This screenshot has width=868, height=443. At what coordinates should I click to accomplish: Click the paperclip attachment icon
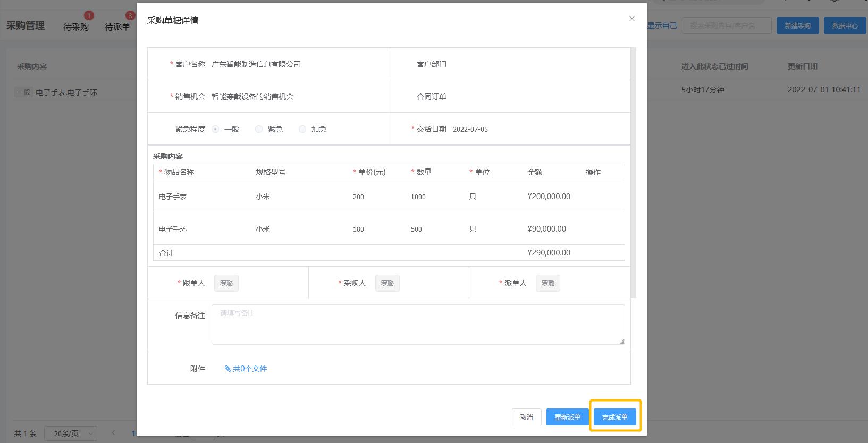coord(227,369)
